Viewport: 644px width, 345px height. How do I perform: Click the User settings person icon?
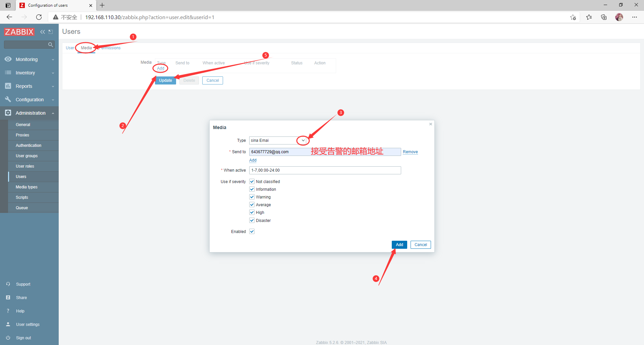point(8,324)
